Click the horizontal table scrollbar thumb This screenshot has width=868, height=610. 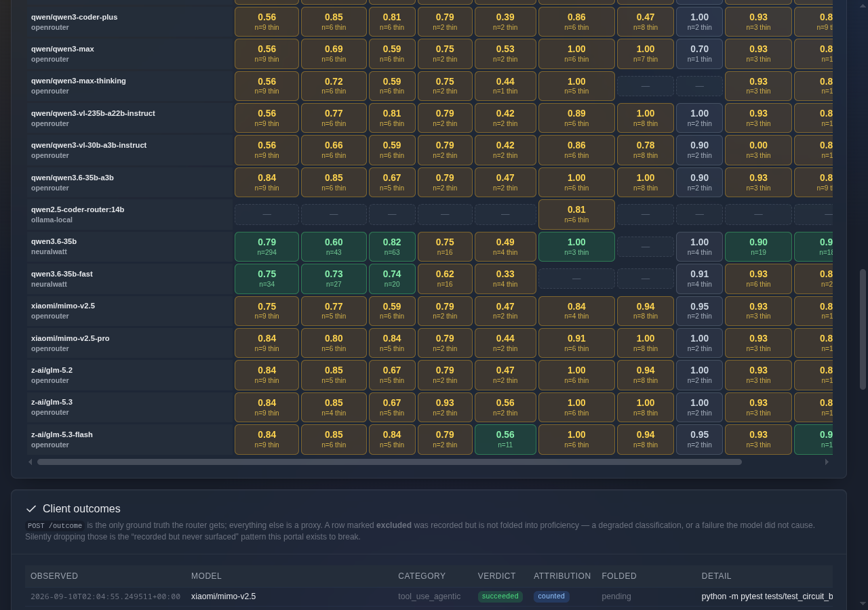pos(389,462)
